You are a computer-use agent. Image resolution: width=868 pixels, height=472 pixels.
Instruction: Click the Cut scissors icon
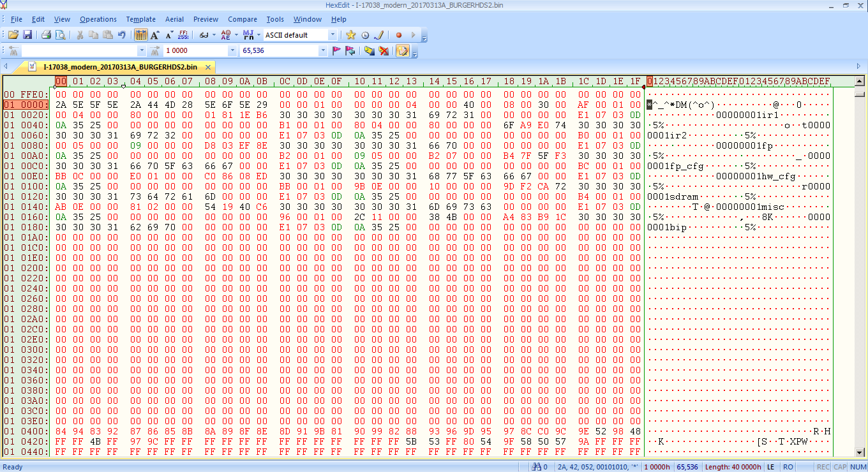coord(80,35)
